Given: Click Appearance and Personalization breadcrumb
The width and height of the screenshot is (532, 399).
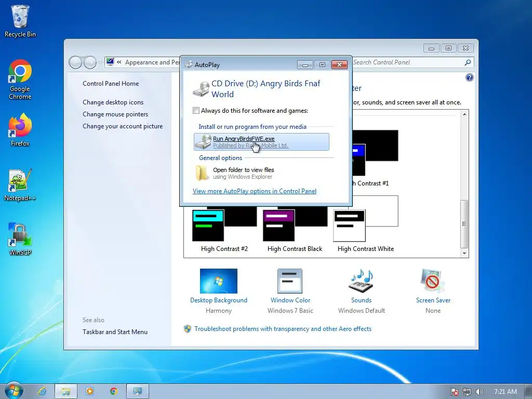Looking at the screenshot, I should [x=152, y=62].
